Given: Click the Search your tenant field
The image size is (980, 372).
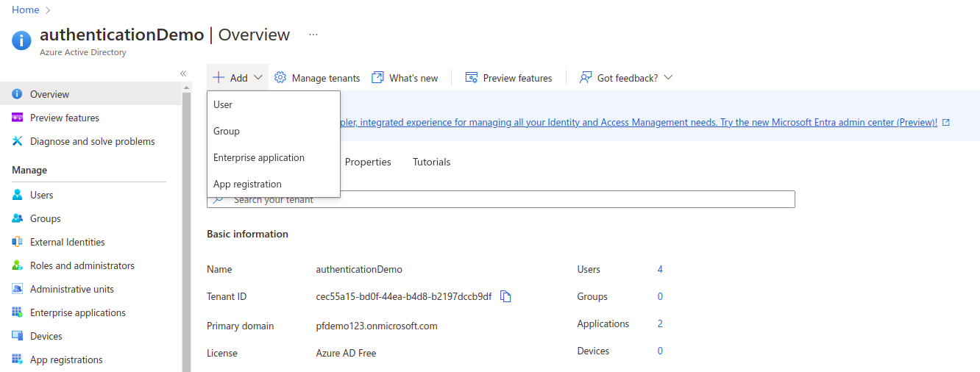Looking at the screenshot, I should [501, 199].
